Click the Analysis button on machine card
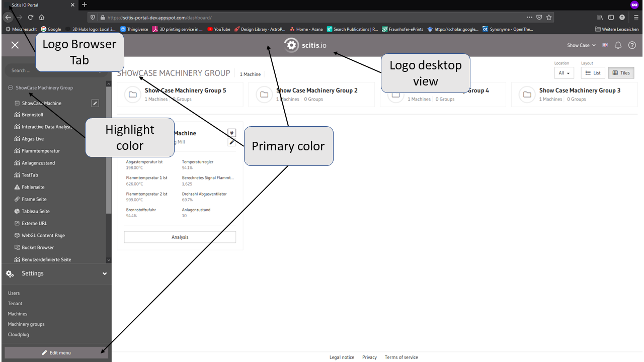Image resolution: width=644 pixels, height=362 pixels. [x=180, y=237]
